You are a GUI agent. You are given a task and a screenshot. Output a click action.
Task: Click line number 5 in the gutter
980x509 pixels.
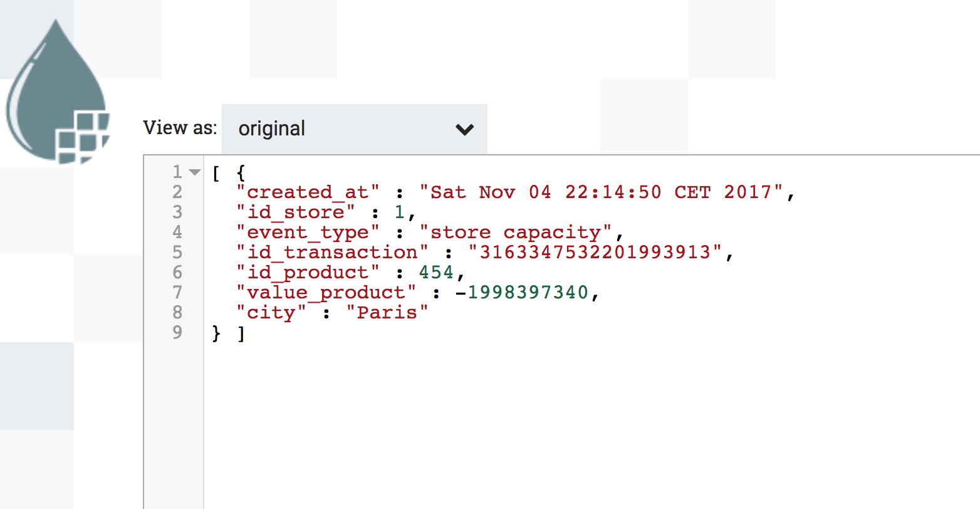pyautogui.click(x=177, y=252)
